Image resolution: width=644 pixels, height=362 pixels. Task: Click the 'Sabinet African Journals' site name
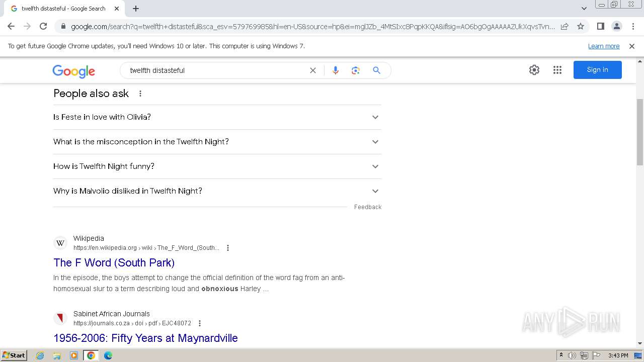point(112,314)
